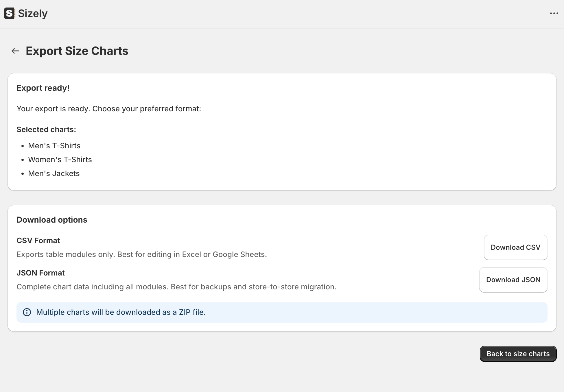Select the Men's T-Shirts list item

tap(54, 146)
